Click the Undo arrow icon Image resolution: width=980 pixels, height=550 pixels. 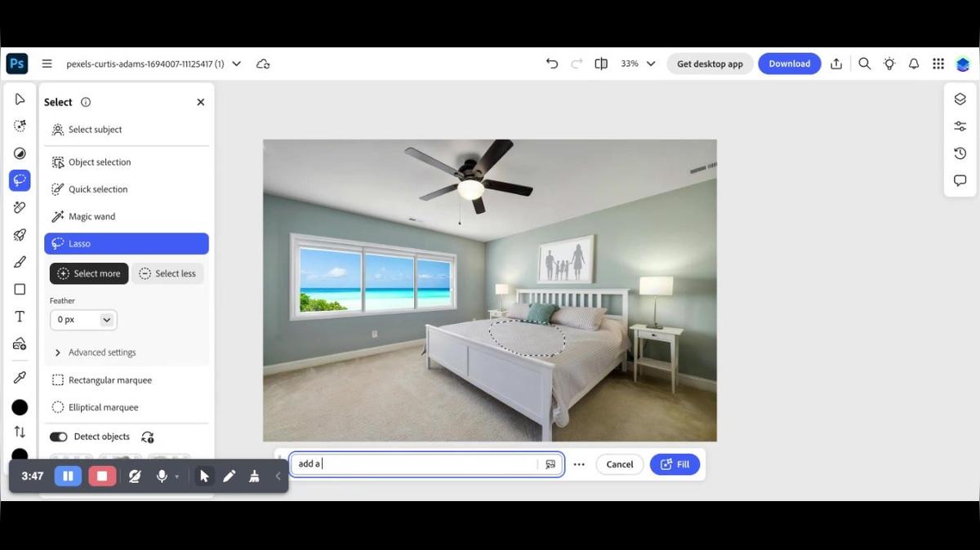(552, 64)
